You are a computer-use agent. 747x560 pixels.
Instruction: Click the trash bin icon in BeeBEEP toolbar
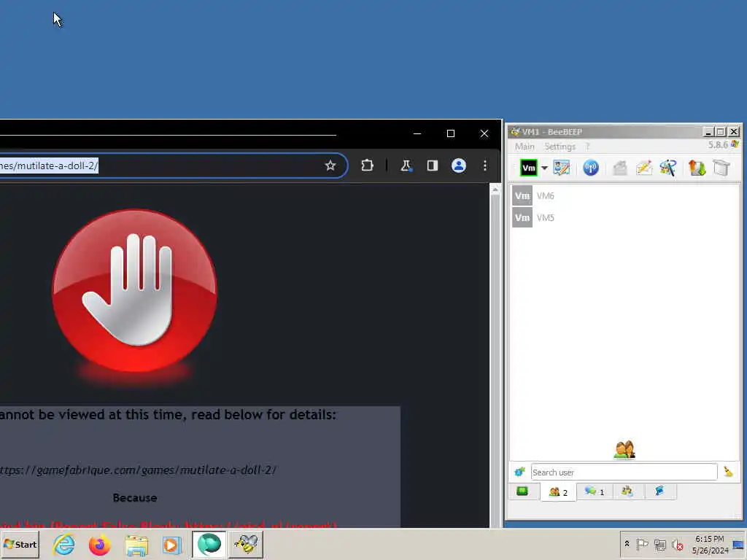pyautogui.click(x=721, y=168)
